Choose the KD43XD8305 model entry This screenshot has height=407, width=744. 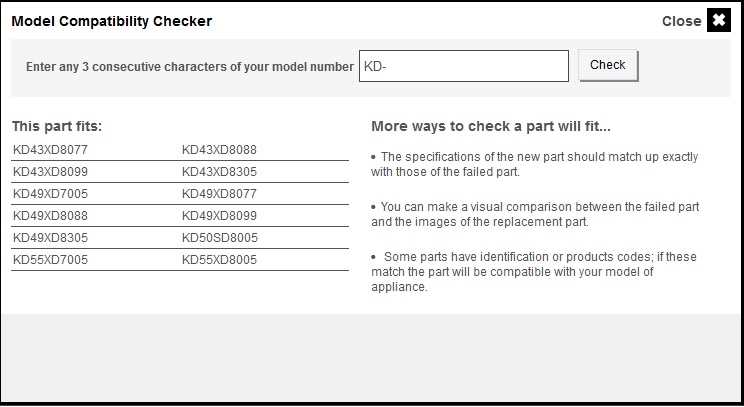pyautogui.click(x=220, y=172)
